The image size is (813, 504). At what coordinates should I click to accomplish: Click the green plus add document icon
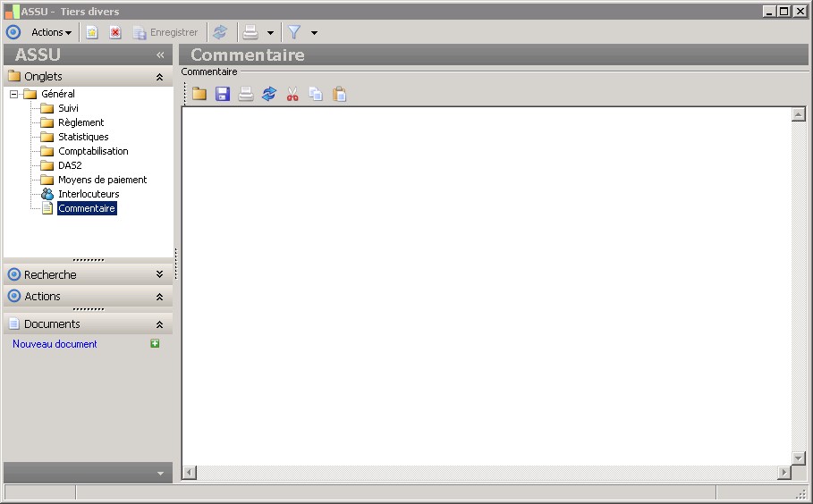point(155,343)
